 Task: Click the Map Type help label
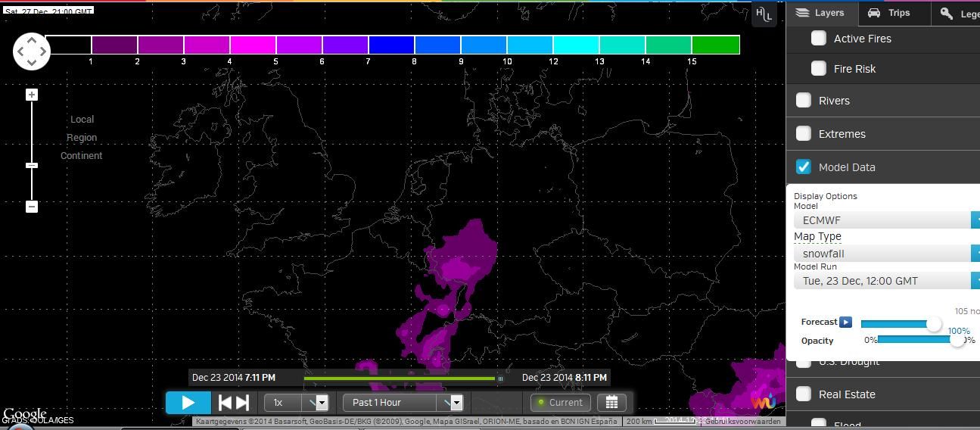tap(817, 236)
